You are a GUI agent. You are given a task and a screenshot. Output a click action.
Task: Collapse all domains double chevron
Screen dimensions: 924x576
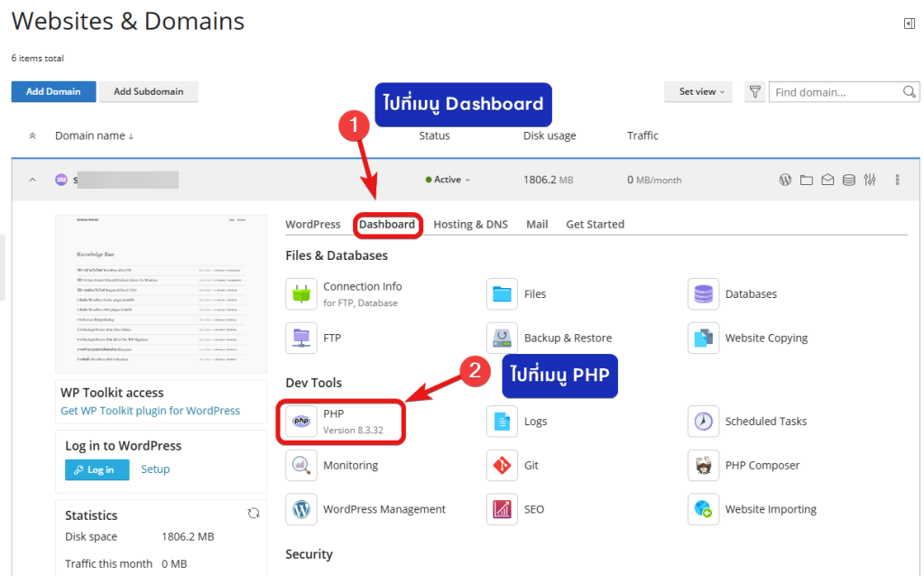click(x=32, y=135)
